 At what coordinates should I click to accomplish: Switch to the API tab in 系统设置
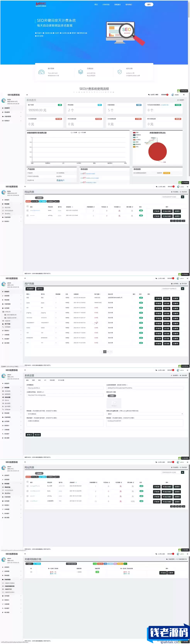pos(45,380)
